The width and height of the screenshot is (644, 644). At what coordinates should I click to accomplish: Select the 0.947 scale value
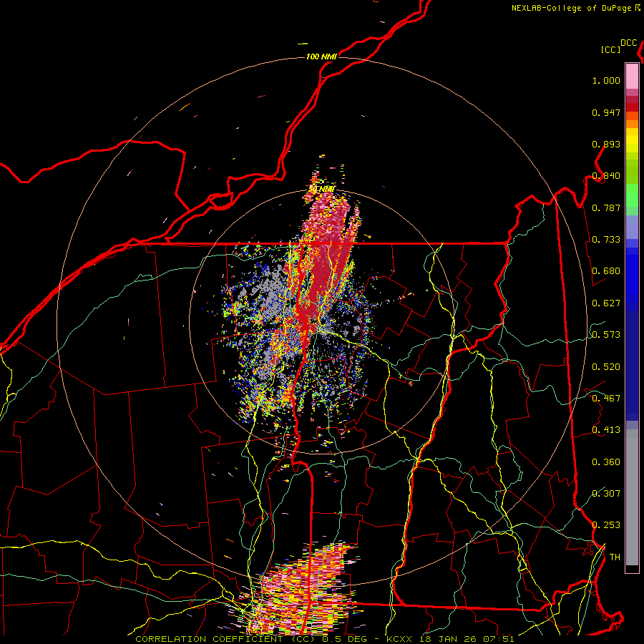pos(606,112)
